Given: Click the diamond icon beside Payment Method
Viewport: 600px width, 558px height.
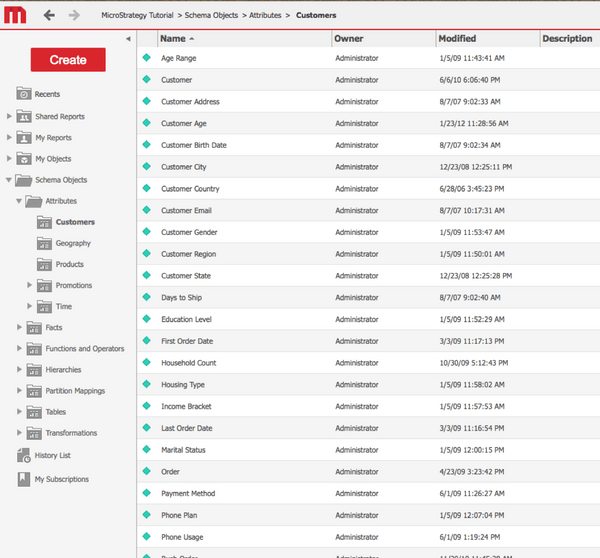Looking at the screenshot, I should [147, 493].
